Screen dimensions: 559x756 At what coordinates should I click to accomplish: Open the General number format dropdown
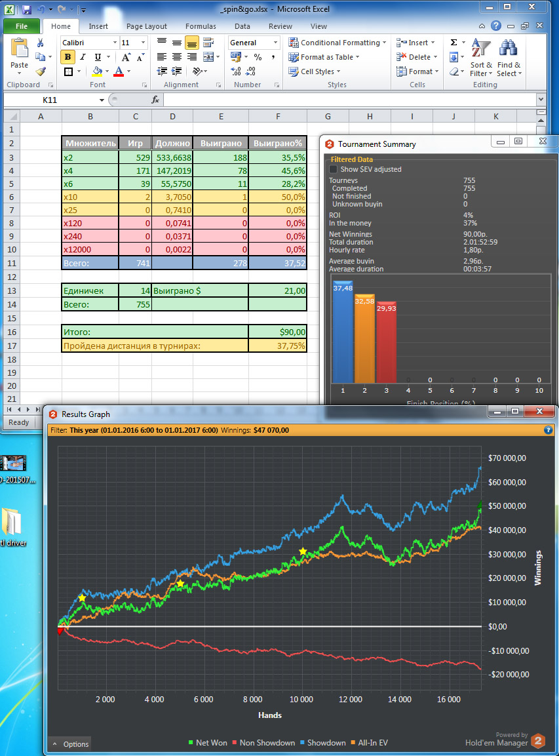[275, 43]
